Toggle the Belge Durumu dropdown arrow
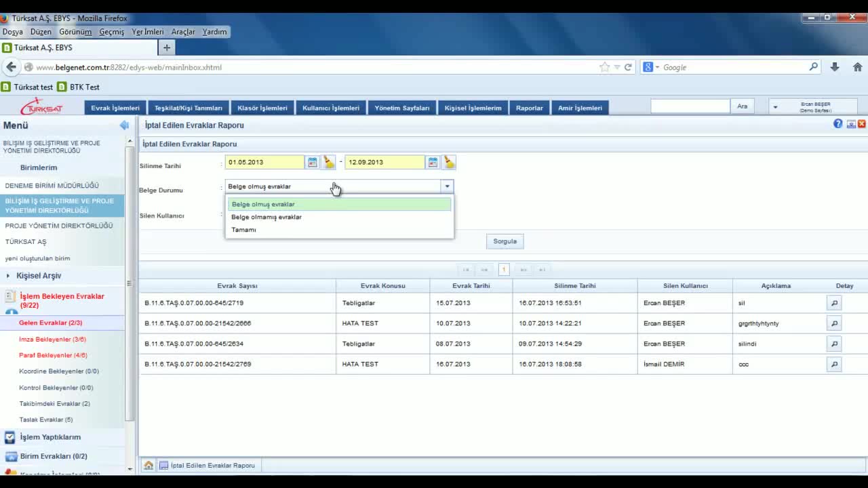868x488 pixels. coord(446,186)
